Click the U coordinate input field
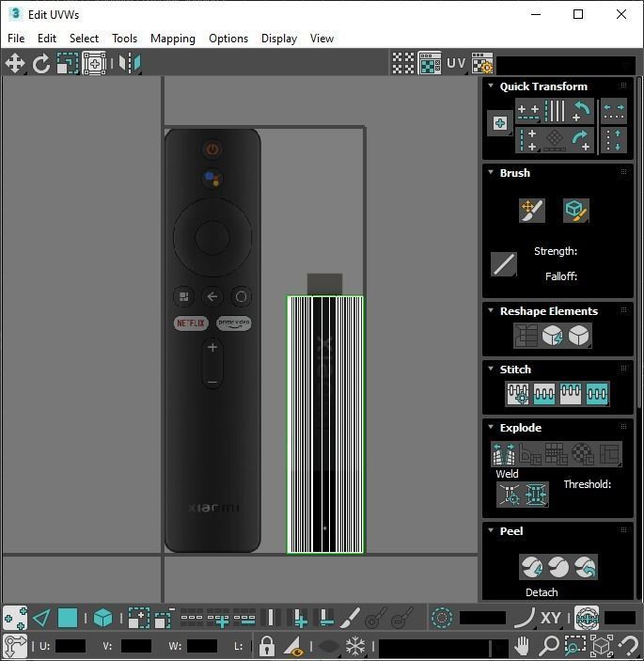 click(71, 646)
